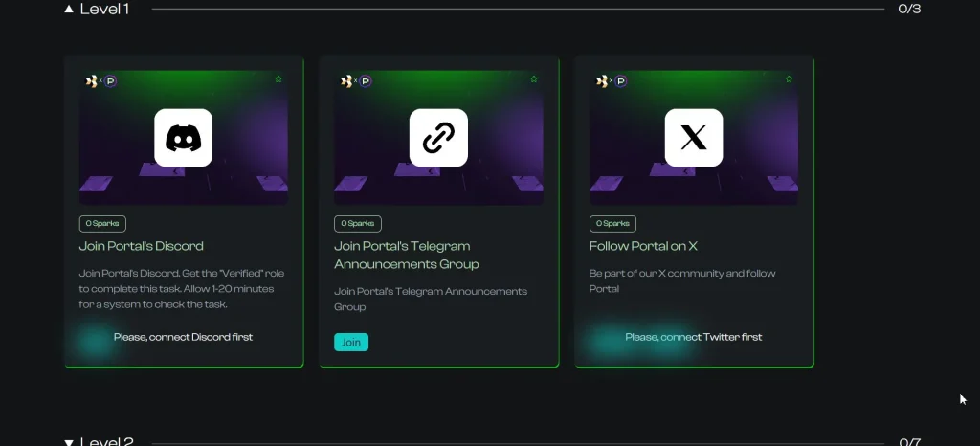Image resolution: width=980 pixels, height=446 pixels.
Task: Collapse the Level 1 section
Action: click(69, 10)
